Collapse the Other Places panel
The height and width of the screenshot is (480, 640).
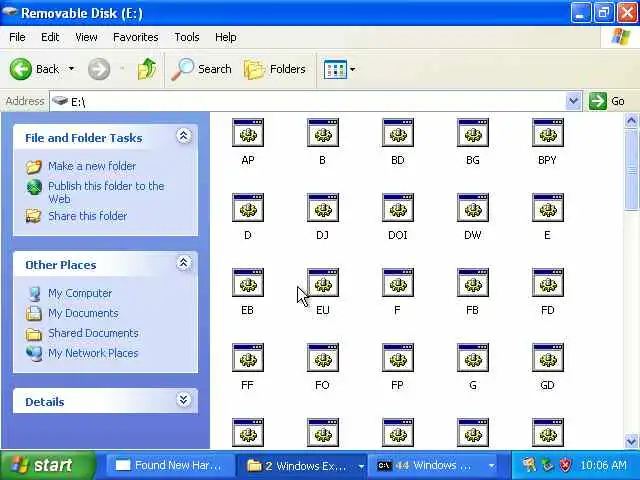[184, 263]
